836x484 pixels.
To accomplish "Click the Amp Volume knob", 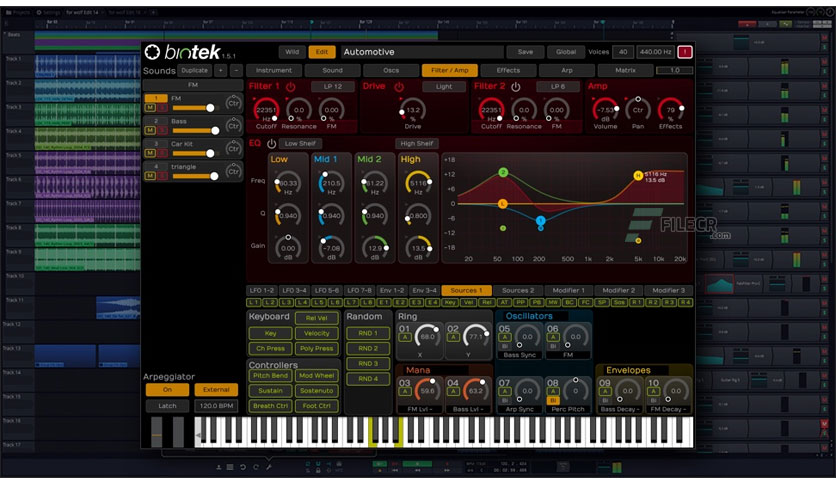I will tap(605, 110).
